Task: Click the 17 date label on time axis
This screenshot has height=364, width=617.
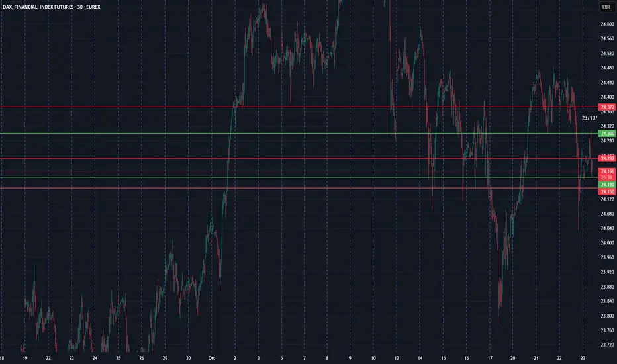Action: [490, 358]
